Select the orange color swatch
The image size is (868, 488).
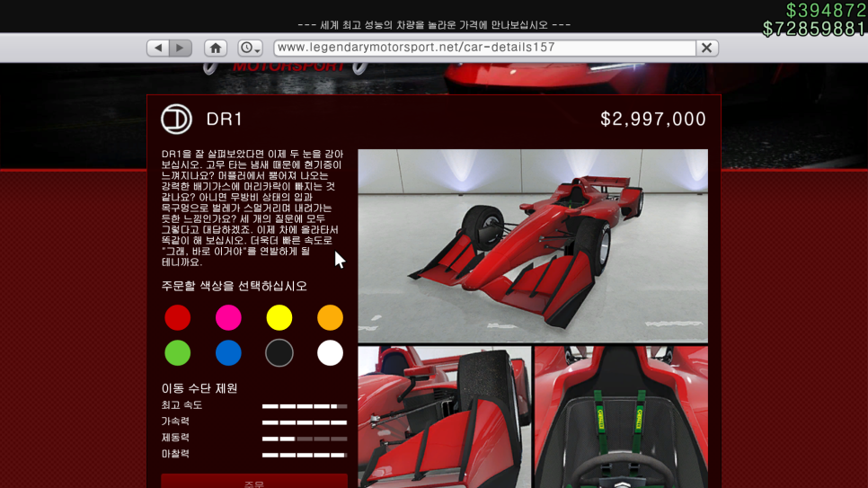point(330,318)
